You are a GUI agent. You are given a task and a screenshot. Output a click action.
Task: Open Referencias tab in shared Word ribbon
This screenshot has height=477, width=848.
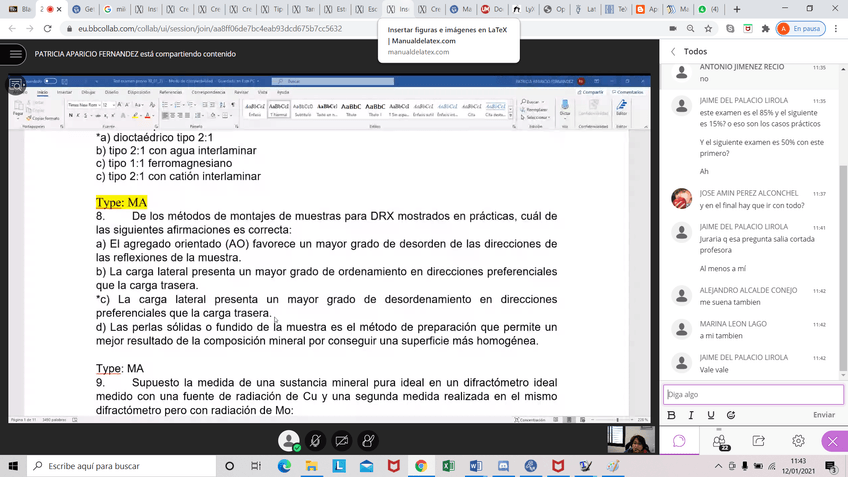pos(170,92)
